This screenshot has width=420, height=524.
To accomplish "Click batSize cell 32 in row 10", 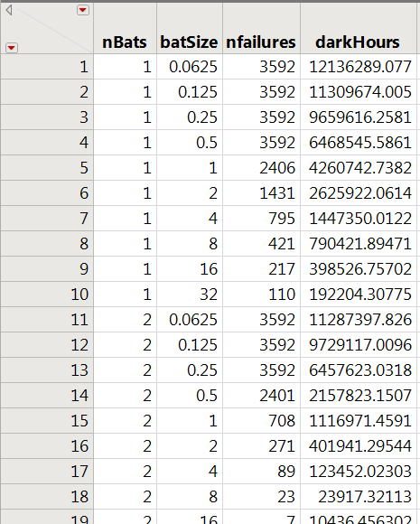I will pyautogui.click(x=190, y=295).
